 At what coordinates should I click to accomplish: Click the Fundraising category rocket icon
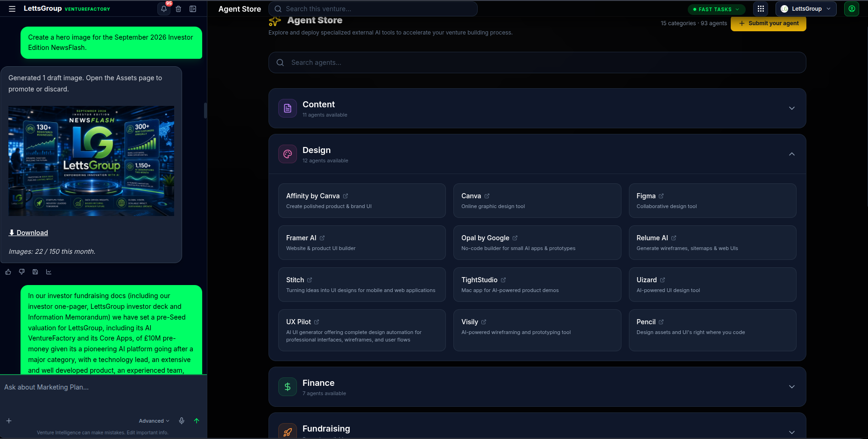coord(288,431)
